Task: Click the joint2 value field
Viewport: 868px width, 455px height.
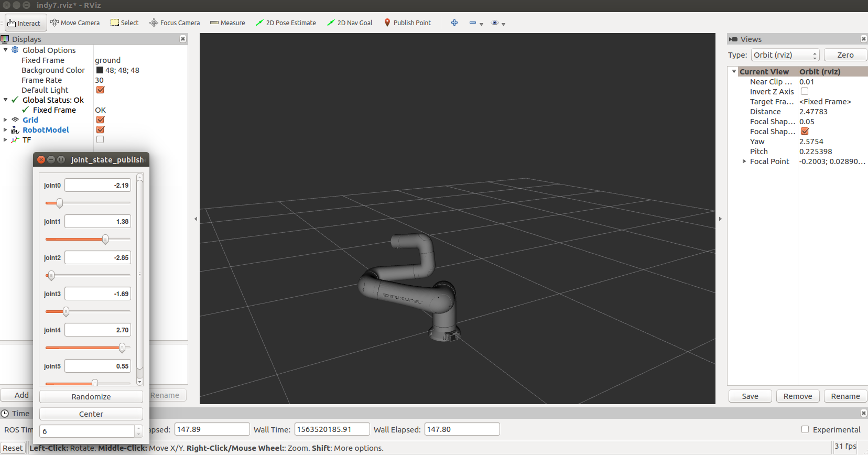Action: 97,258
